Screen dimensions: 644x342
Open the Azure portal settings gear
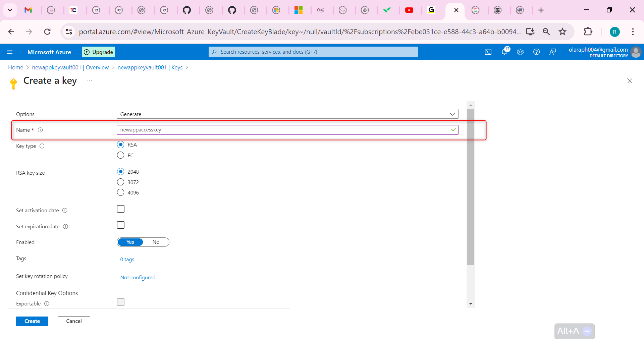click(520, 52)
